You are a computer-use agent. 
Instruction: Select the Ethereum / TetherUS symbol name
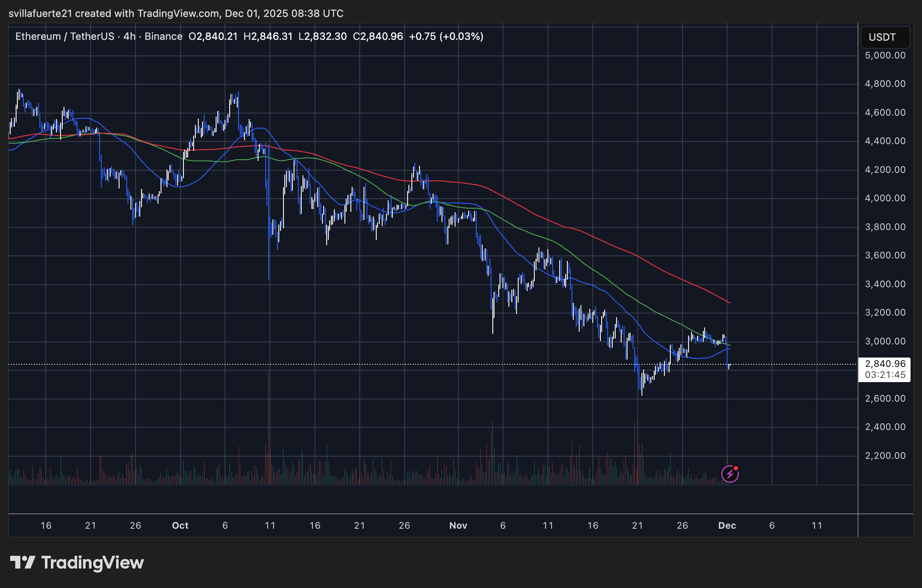pyautogui.click(x=66, y=36)
